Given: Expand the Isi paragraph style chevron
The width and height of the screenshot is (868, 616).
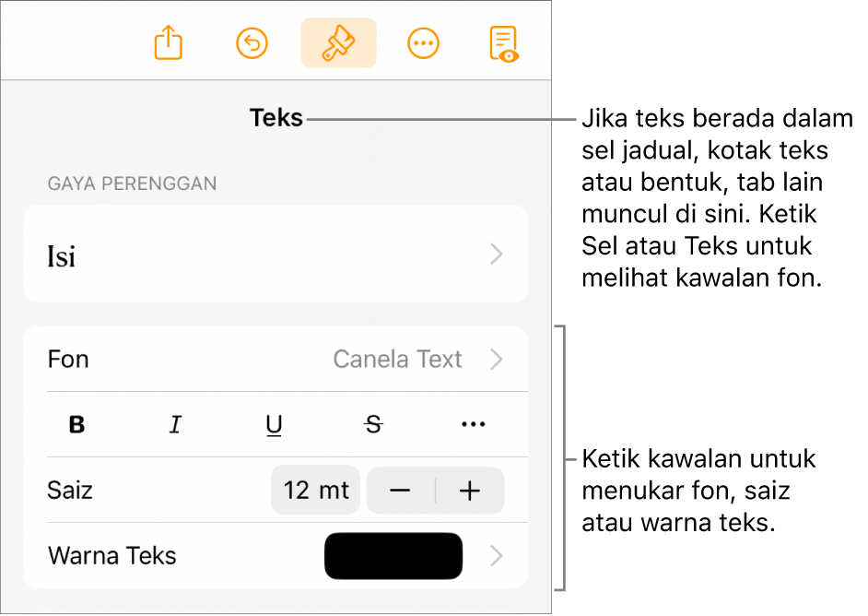Looking at the screenshot, I should point(497,255).
